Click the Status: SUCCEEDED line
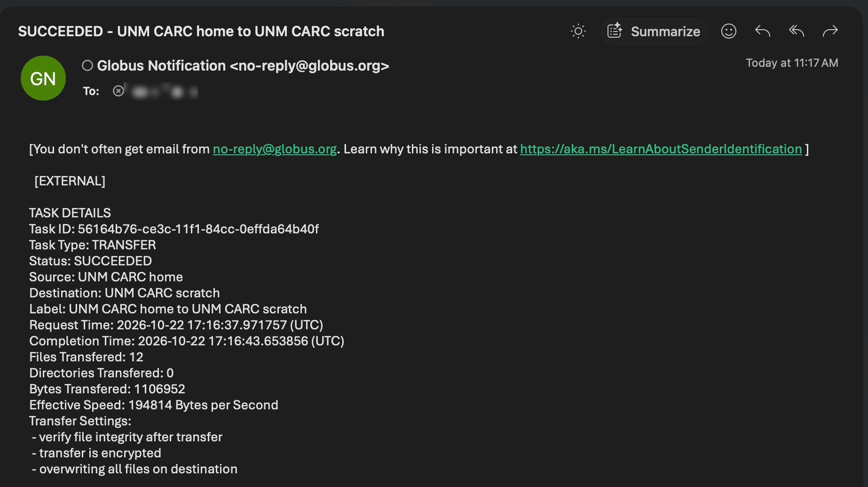 pos(90,261)
